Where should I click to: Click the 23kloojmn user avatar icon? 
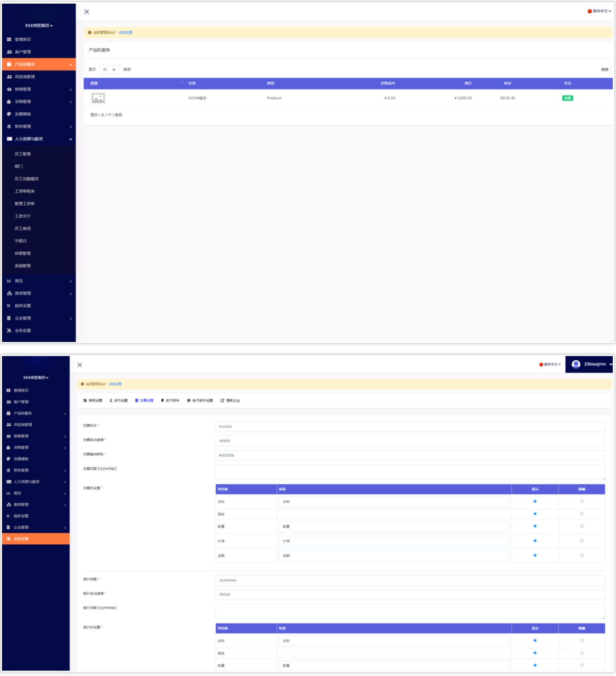(x=576, y=364)
